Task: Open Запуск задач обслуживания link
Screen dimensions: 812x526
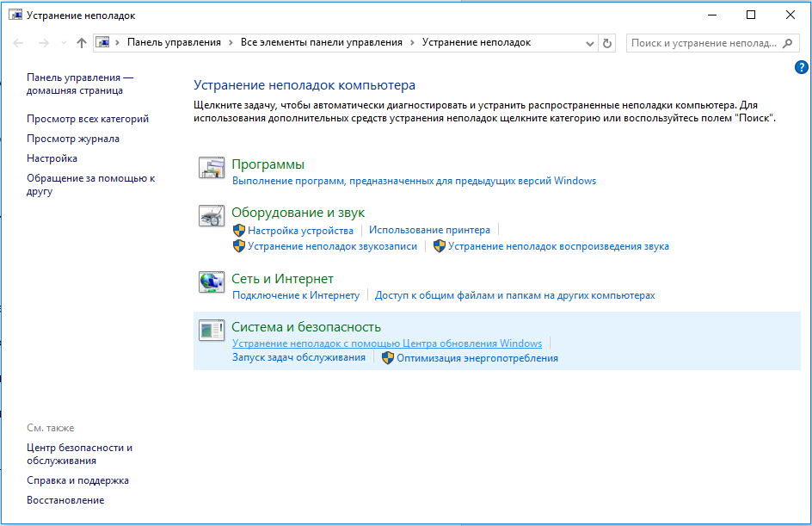Action: (x=298, y=357)
